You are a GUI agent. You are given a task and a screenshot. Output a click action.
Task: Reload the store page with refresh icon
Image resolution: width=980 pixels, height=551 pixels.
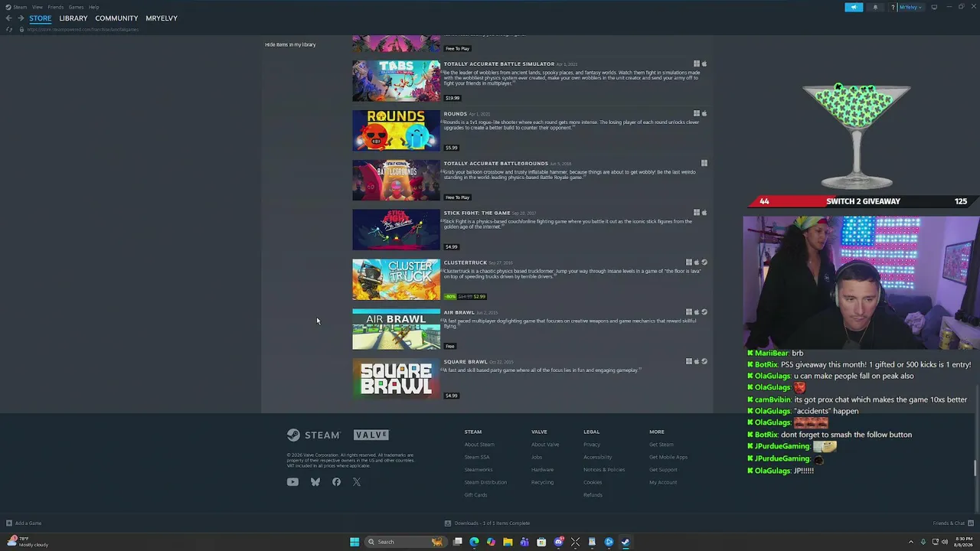(x=8, y=29)
